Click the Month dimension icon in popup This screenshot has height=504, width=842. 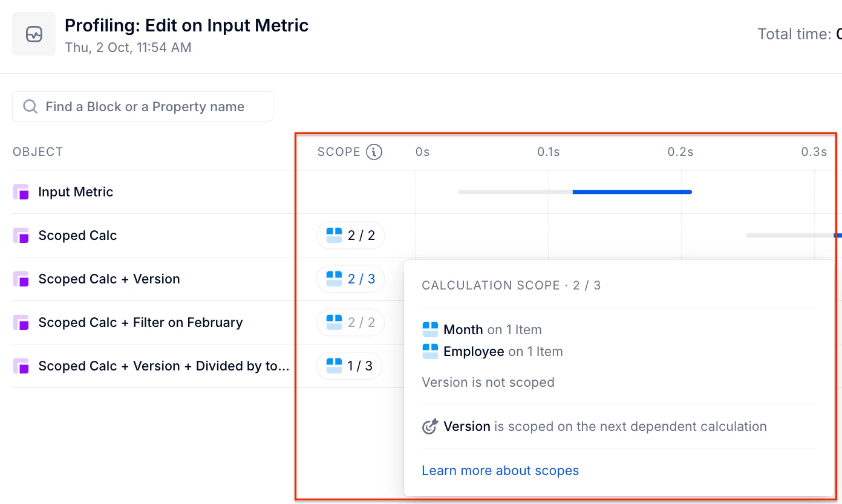click(430, 330)
